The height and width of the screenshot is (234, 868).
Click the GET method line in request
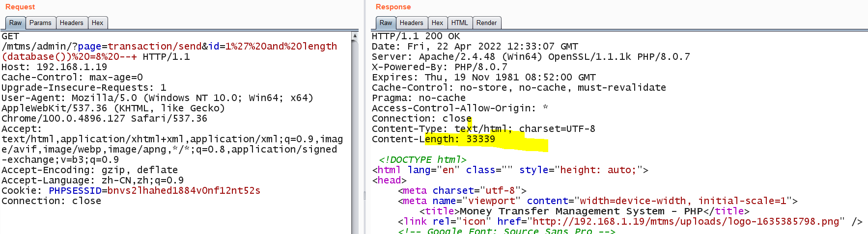click(10, 36)
